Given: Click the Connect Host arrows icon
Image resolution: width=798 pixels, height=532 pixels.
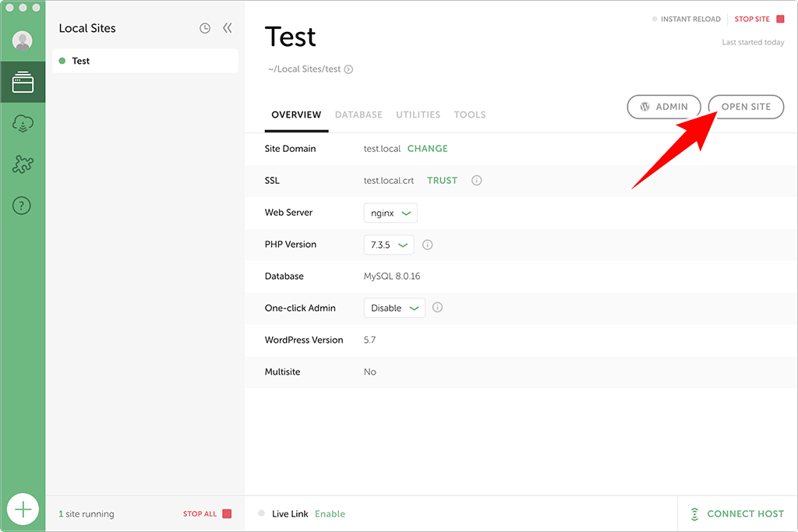Looking at the screenshot, I should pyautogui.click(x=694, y=513).
